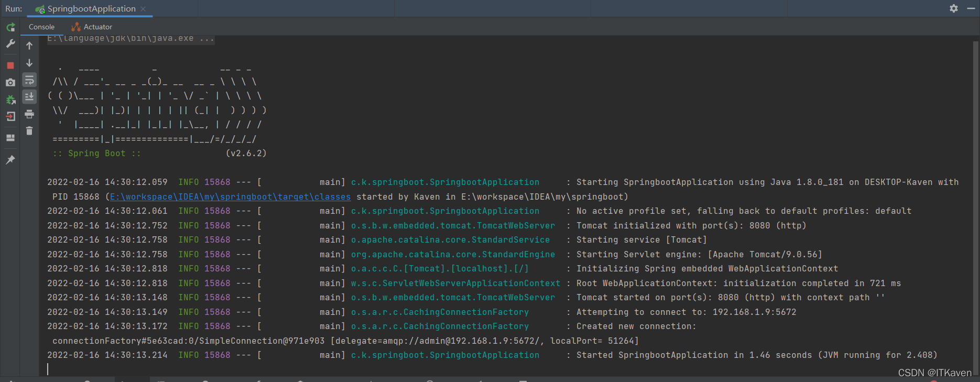The image size is (980, 382).
Task: Click the camera dump threads icon
Action: tap(10, 82)
